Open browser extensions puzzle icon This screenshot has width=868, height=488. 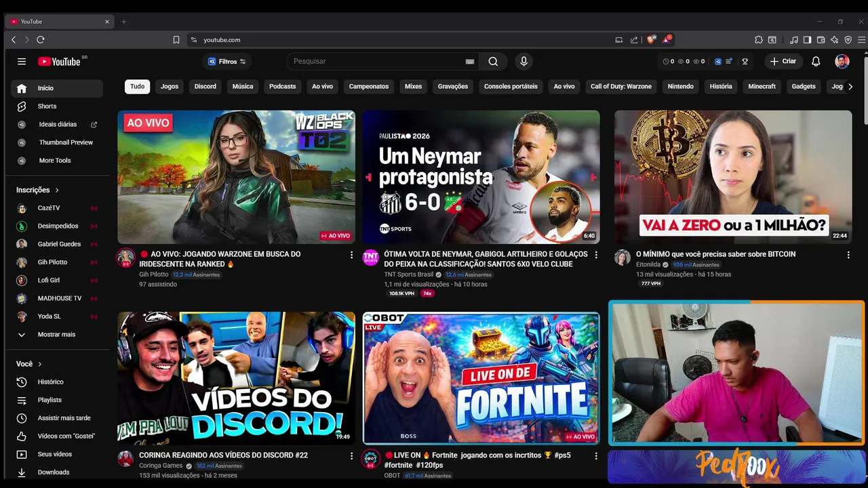point(759,40)
